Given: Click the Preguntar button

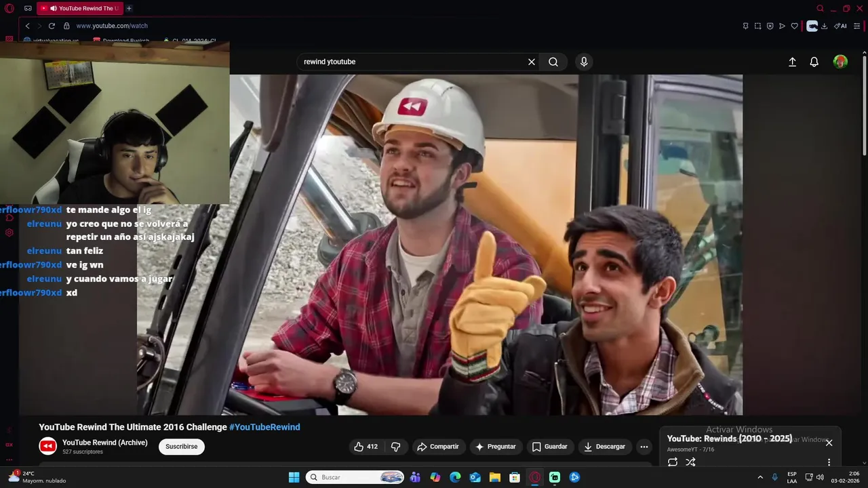Looking at the screenshot, I should pos(496,447).
